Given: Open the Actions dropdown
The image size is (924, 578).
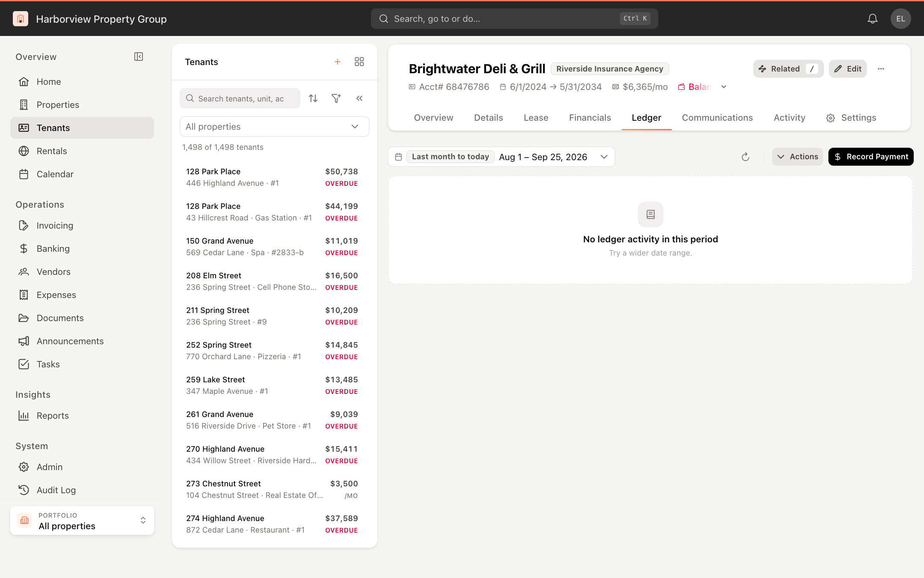Looking at the screenshot, I should [797, 157].
